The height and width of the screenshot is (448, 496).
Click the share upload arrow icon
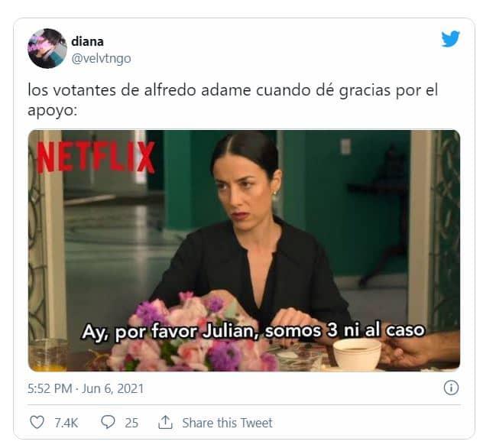pos(165,422)
